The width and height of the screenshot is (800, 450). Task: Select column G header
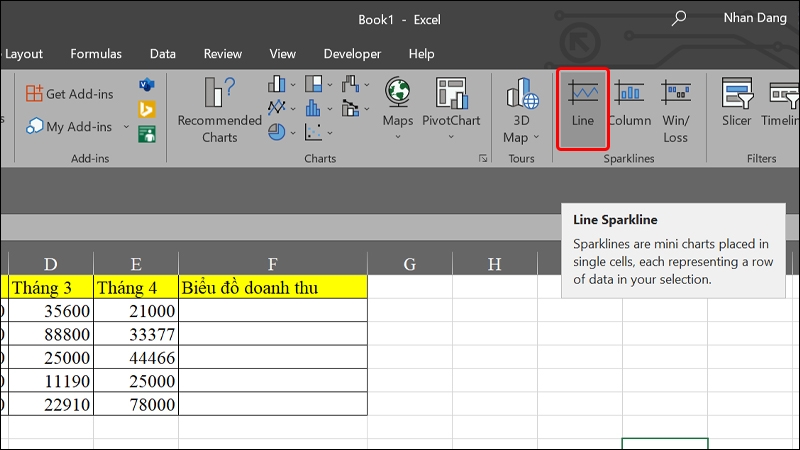[x=410, y=264]
